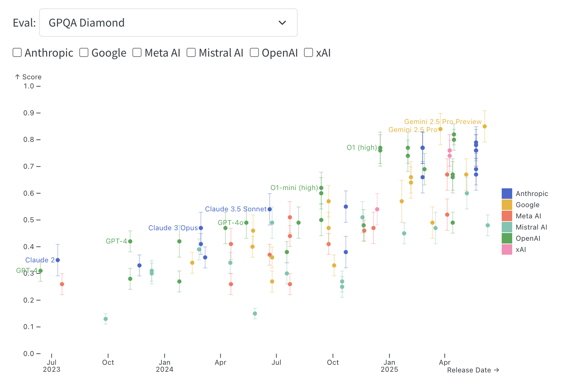The height and width of the screenshot is (392, 566).
Task: Click the Claude 3 Opus data point
Action: point(201,228)
